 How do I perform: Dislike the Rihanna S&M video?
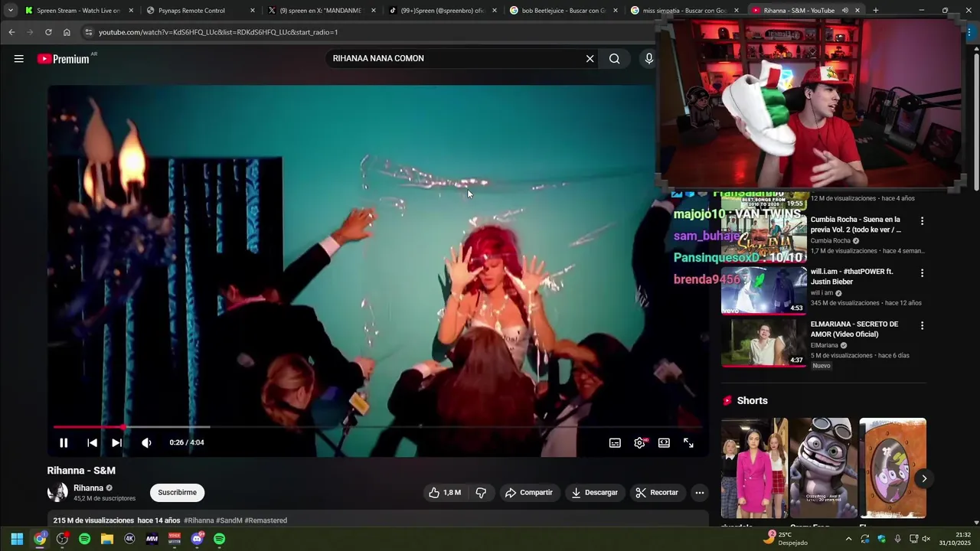coord(481,493)
